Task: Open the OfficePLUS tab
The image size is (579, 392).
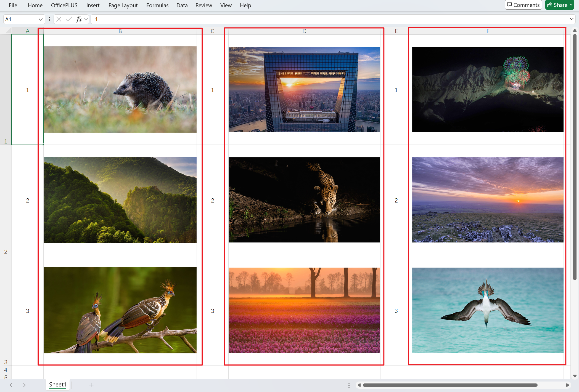Action: pyautogui.click(x=64, y=5)
